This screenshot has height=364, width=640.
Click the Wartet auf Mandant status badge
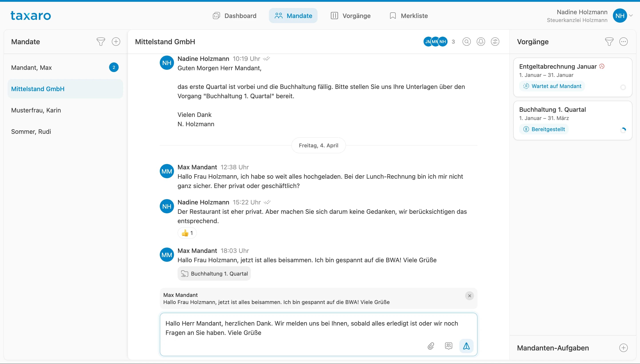[x=552, y=86]
